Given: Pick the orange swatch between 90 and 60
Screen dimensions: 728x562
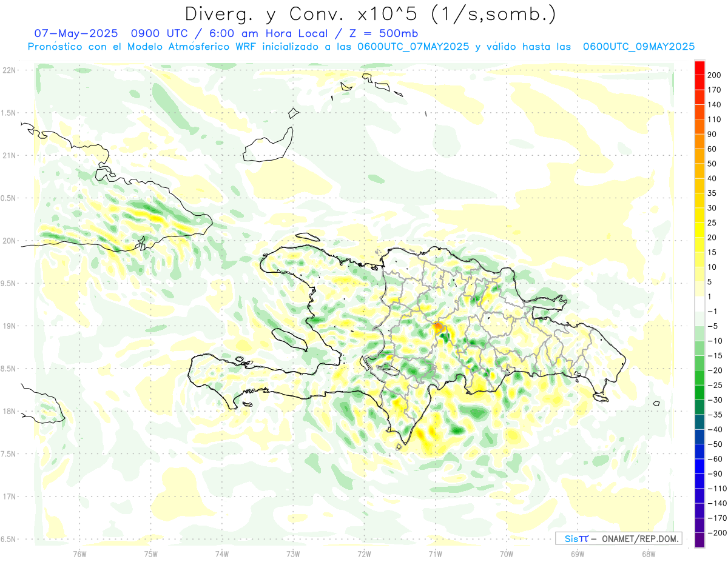Looking at the screenshot, I should click(x=699, y=142).
